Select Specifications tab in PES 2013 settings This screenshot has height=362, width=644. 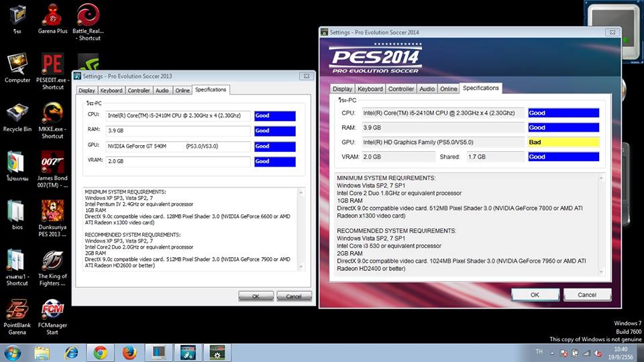pos(211,89)
